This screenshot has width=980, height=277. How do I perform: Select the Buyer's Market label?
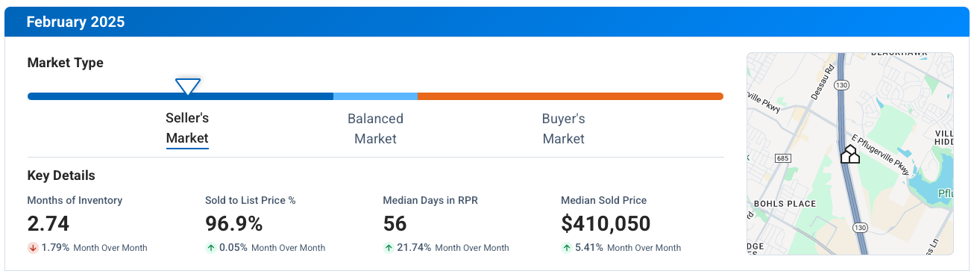click(563, 128)
